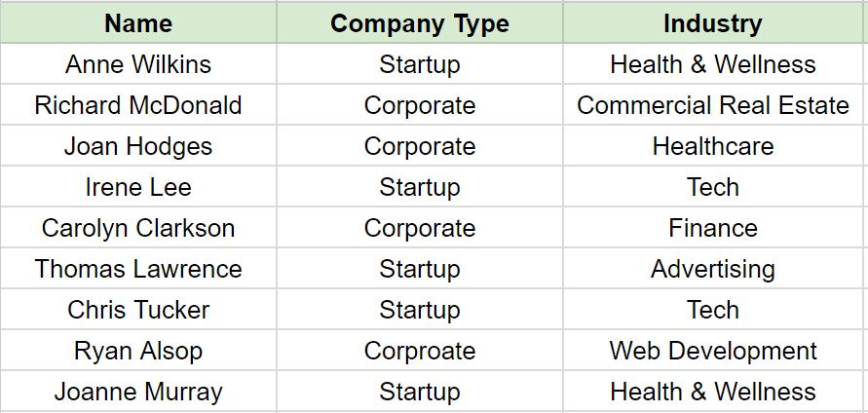Select the Advertising industry cell

coord(713,269)
